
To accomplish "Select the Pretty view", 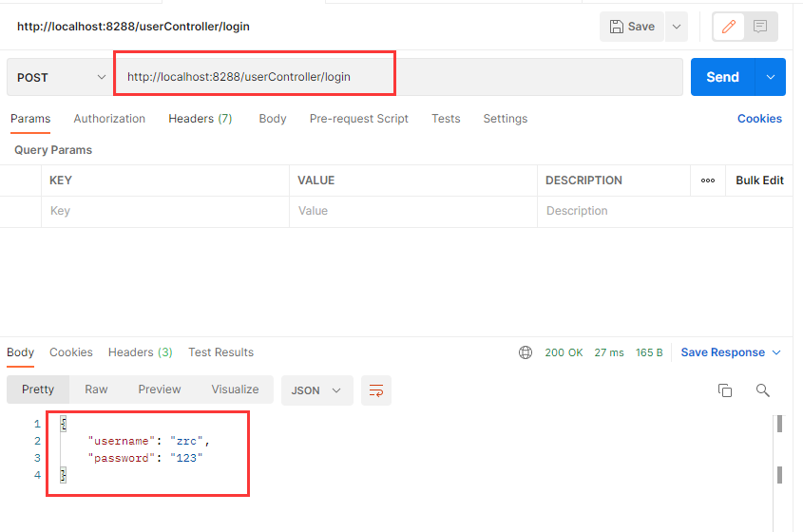I will coord(38,389).
